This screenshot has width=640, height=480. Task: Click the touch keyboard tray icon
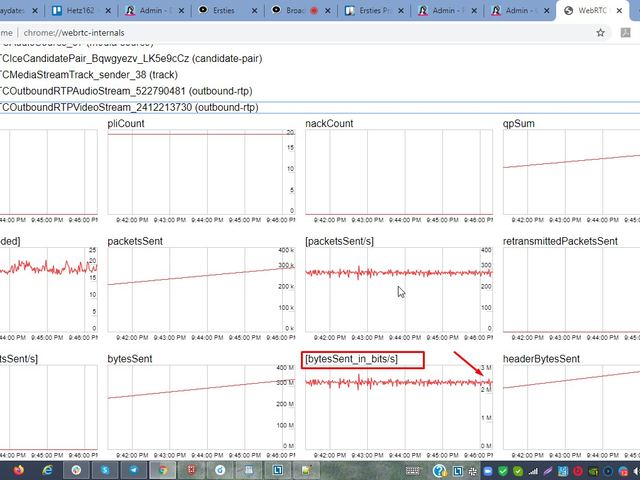(413, 471)
